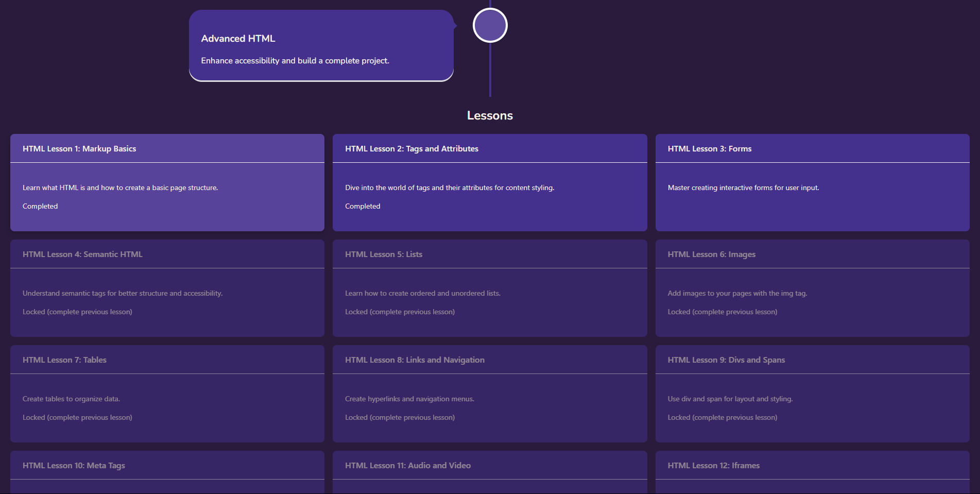Click 'Create tables to organize data.' text
Screen dimensions: 980x494
coord(71,399)
